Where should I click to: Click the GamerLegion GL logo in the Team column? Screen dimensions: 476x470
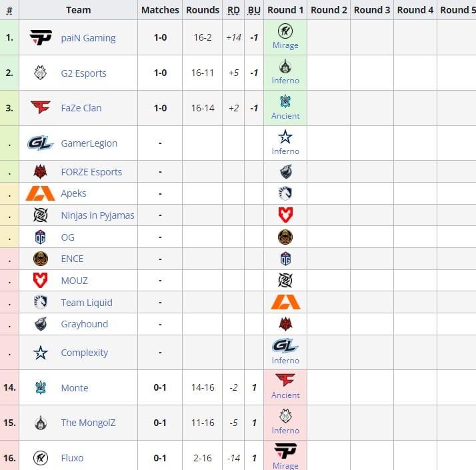[41, 143]
